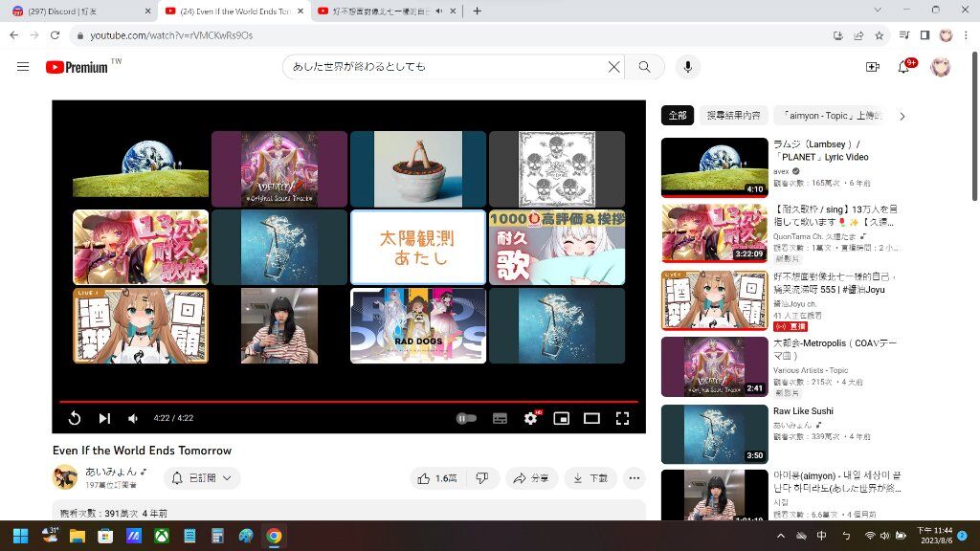Open Microsoft Store from the taskbar

point(105,536)
